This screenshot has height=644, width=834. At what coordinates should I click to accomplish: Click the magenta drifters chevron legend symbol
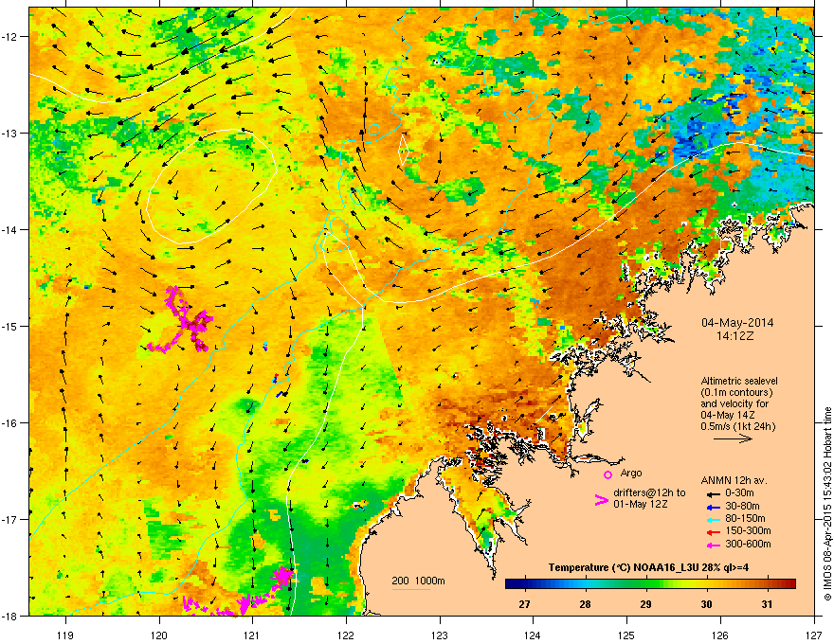coord(601,499)
